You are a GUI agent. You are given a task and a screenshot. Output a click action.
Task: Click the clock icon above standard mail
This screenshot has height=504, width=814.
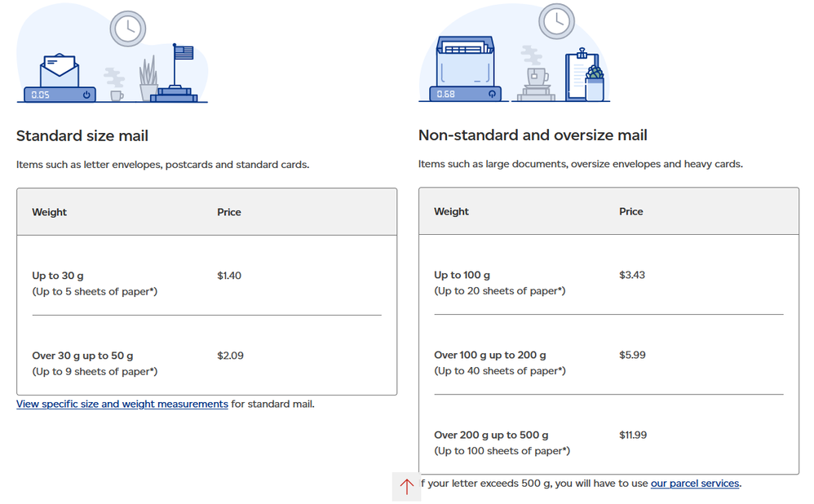click(x=128, y=28)
